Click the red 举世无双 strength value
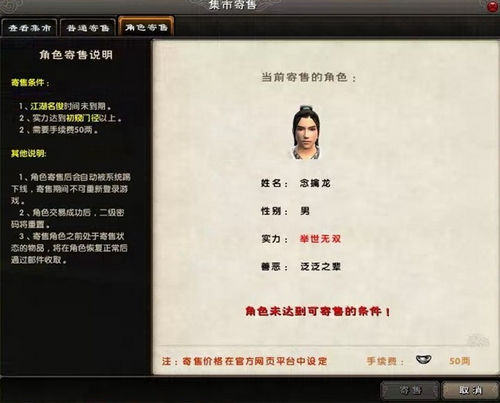The width and height of the screenshot is (500, 403). click(x=320, y=239)
